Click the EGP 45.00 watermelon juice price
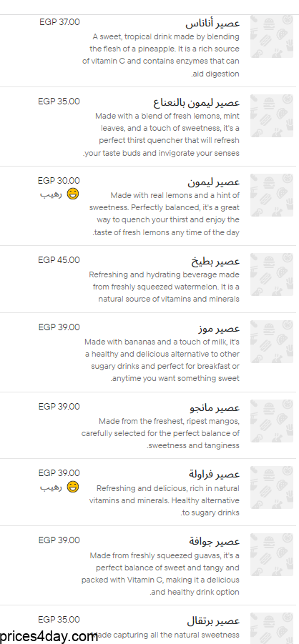The width and height of the screenshot is (299, 644). [x=59, y=260]
